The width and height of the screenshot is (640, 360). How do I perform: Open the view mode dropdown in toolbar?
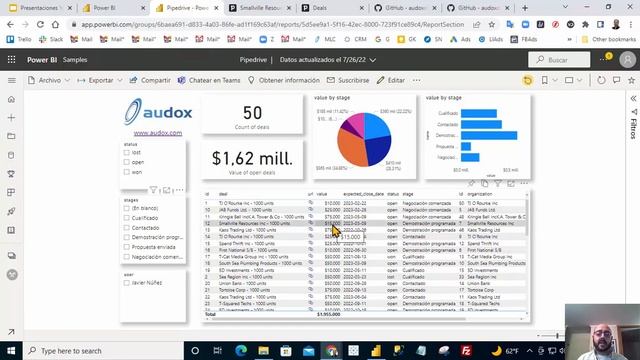pyautogui.click(x=573, y=80)
